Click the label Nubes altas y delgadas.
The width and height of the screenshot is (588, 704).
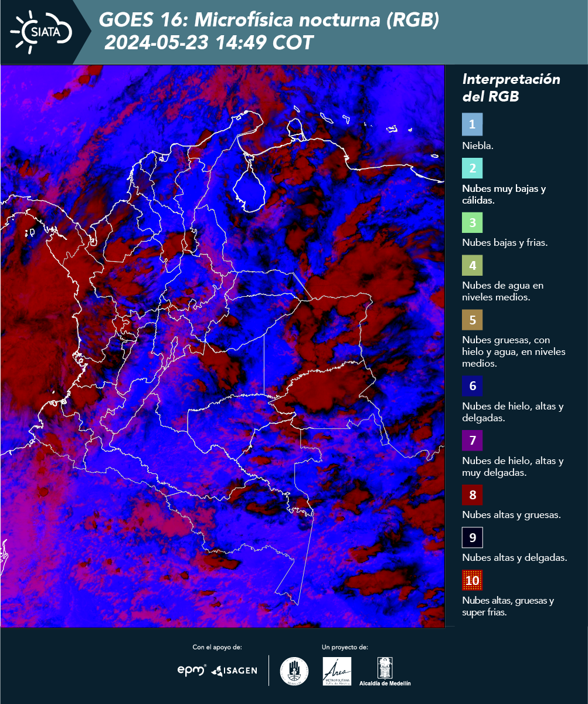[x=515, y=558]
